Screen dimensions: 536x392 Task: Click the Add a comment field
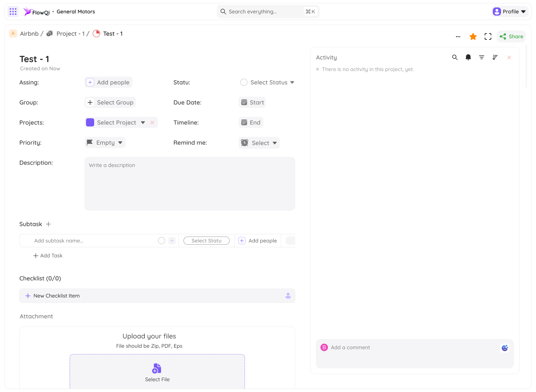point(415,353)
